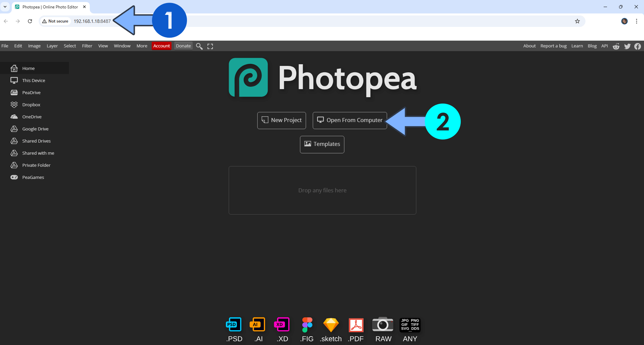Open the PeaDrive storage entry
This screenshot has width=644, height=345.
coord(34,92)
